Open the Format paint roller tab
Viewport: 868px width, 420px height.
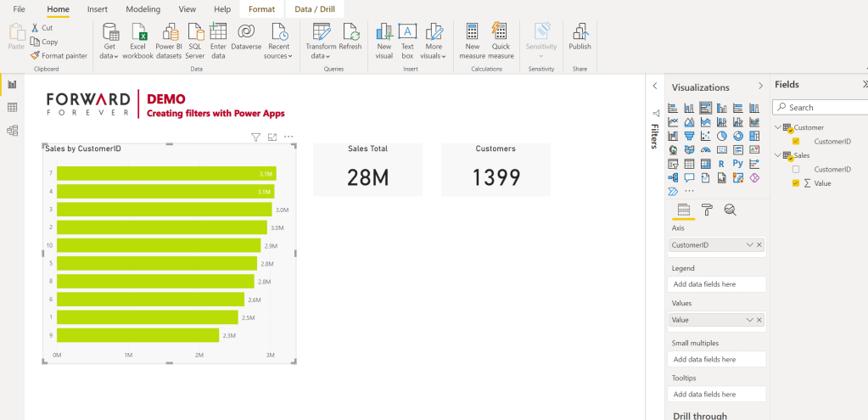pos(706,210)
